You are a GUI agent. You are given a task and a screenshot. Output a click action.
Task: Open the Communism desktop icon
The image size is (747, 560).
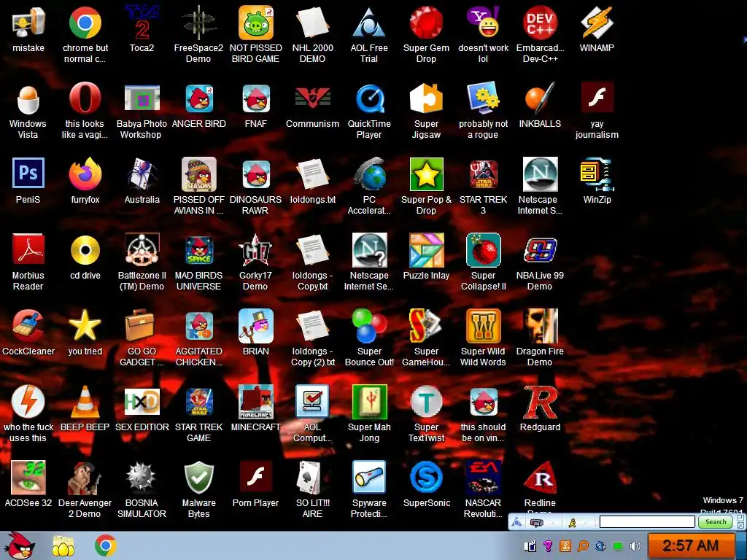coord(312,98)
